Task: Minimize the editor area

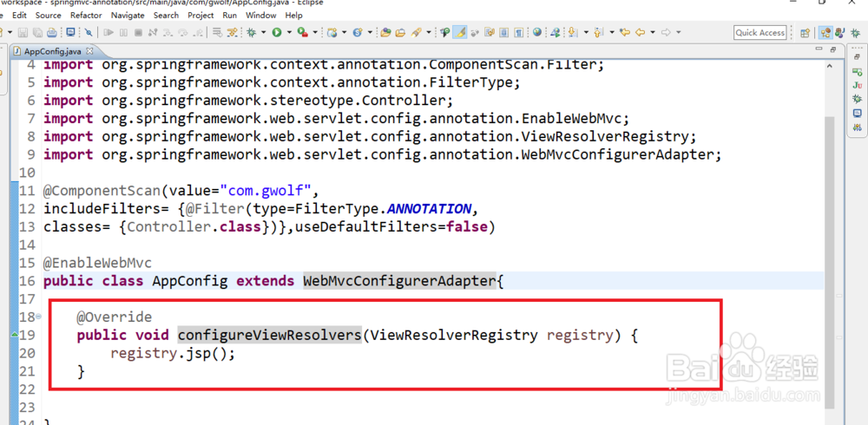Action: click(819, 49)
